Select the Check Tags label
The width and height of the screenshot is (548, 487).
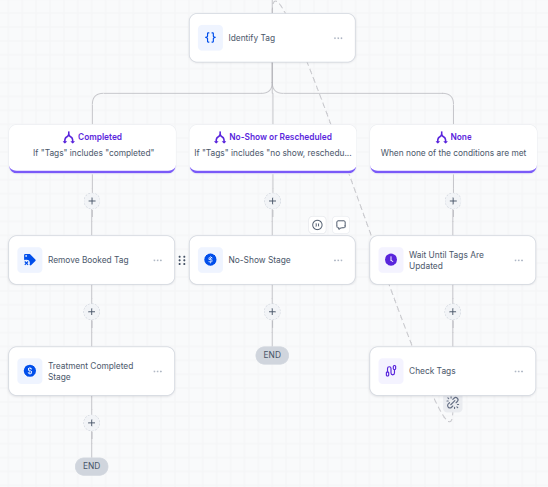coord(432,371)
